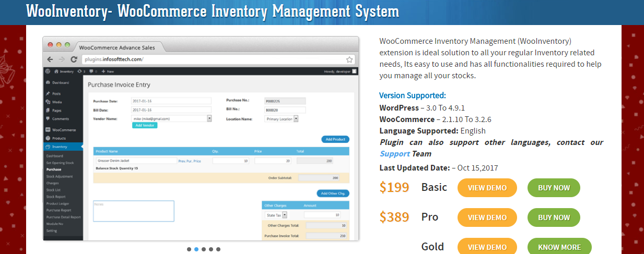Go to first carousel slide dot

189,249
